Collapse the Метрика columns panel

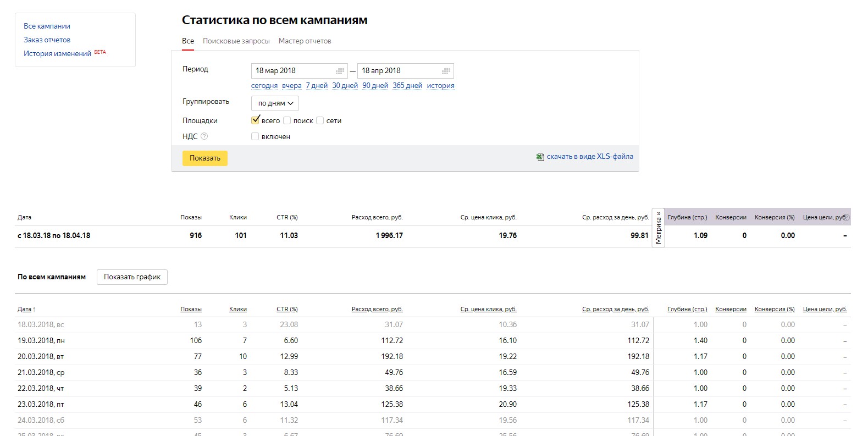(658, 228)
